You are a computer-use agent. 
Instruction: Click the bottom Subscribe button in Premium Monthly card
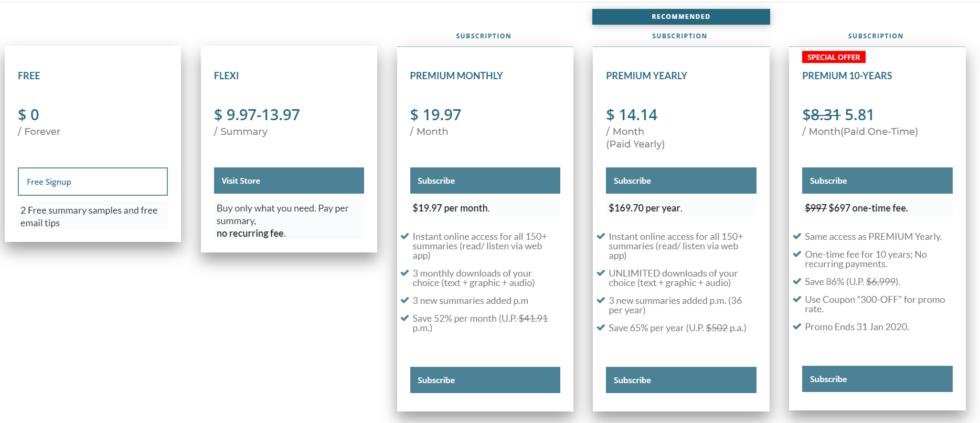(485, 380)
